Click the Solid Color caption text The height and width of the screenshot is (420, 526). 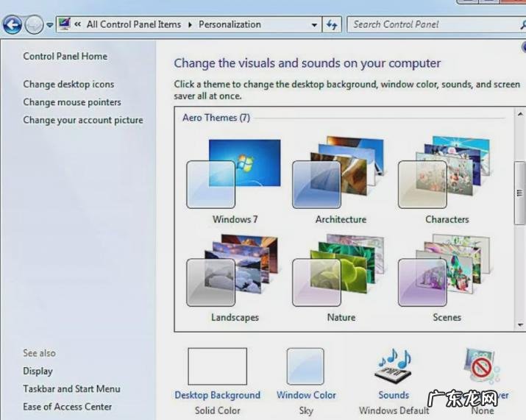217,410
